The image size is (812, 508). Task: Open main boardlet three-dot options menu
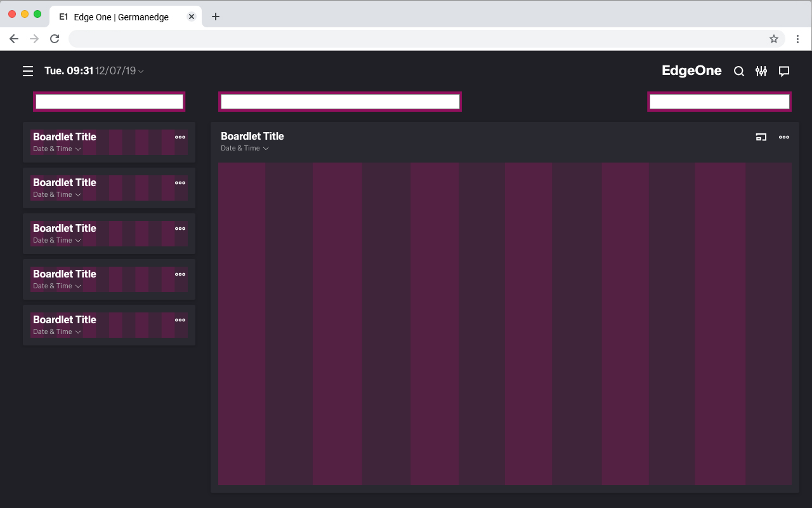[784, 137]
